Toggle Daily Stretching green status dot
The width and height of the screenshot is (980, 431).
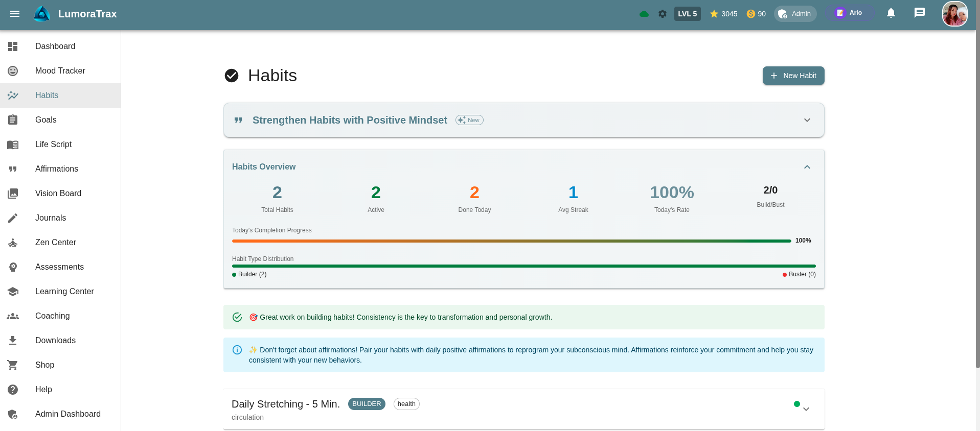click(x=796, y=404)
